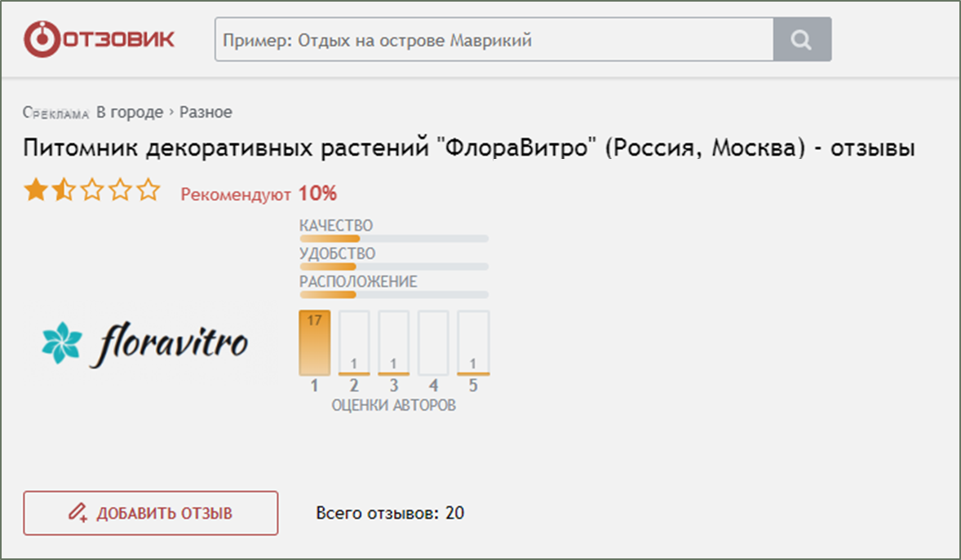Screen dimensions: 961x560
Task: Click the 'КАЧЕСТВО' rating bar
Action: [394, 238]
